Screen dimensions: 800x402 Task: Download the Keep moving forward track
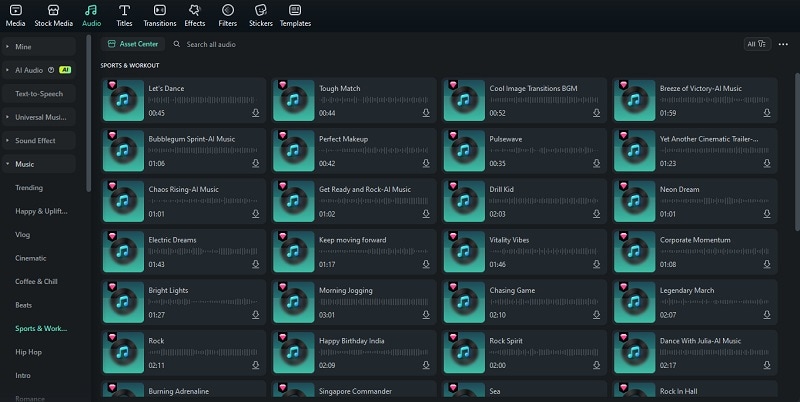tap(426, 265)
